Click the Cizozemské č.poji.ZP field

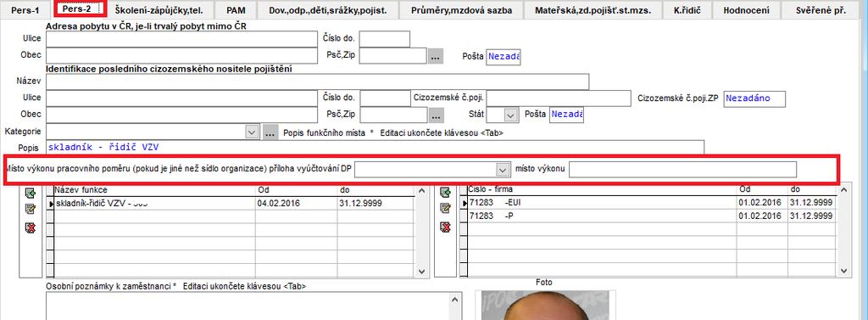[754, 98]
